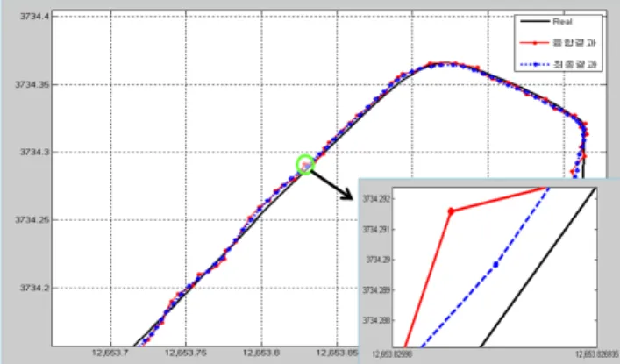
Task: Click the inset y-axis label 3734.292
Action: pos(376,198)
